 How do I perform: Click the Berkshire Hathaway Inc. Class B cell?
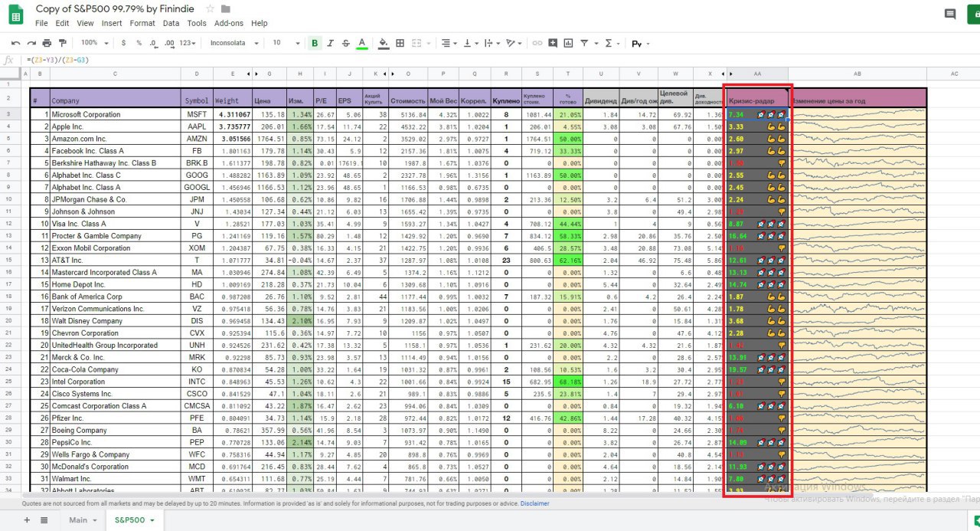pos(116,163)
